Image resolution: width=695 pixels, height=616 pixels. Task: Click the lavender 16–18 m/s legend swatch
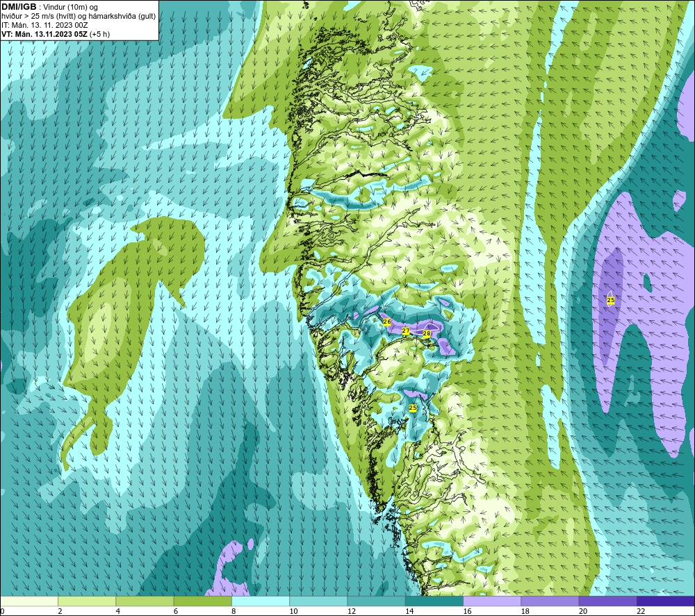(492, 601)
